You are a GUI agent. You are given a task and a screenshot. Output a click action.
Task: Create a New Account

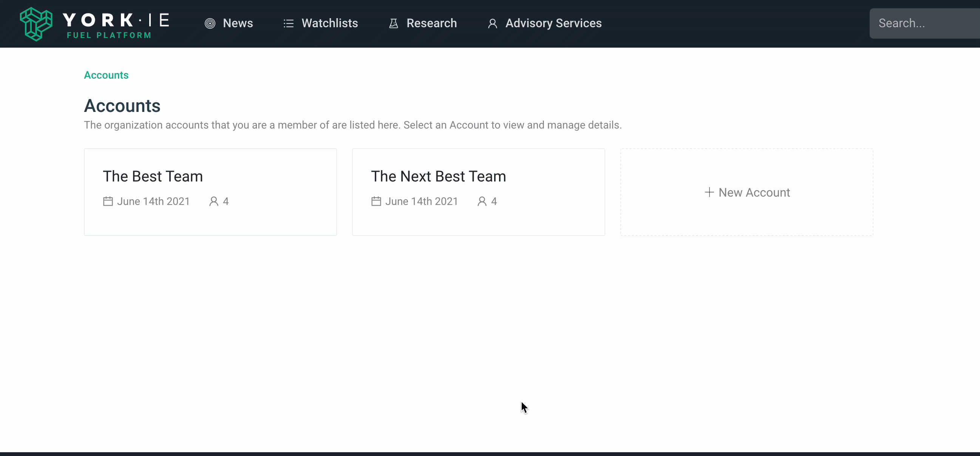[747, 192]
